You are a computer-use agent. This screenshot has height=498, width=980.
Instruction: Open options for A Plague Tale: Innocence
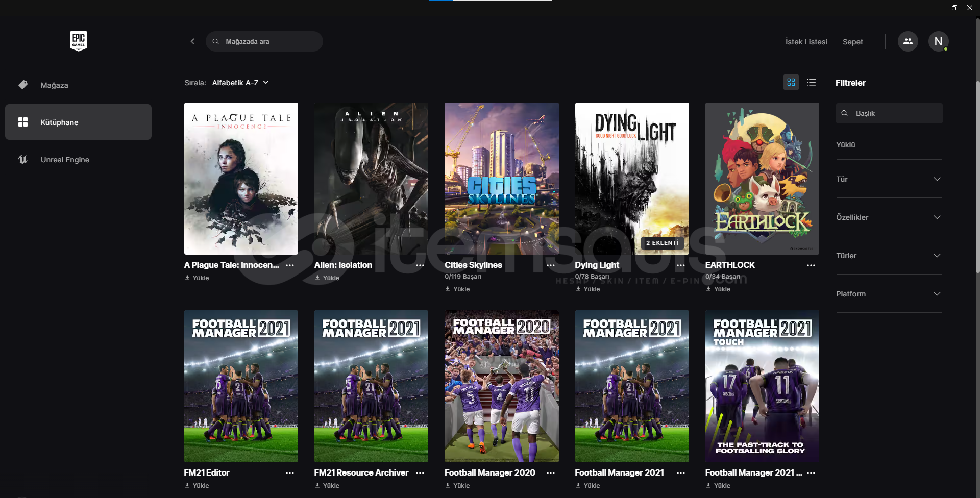pos(290,265)
